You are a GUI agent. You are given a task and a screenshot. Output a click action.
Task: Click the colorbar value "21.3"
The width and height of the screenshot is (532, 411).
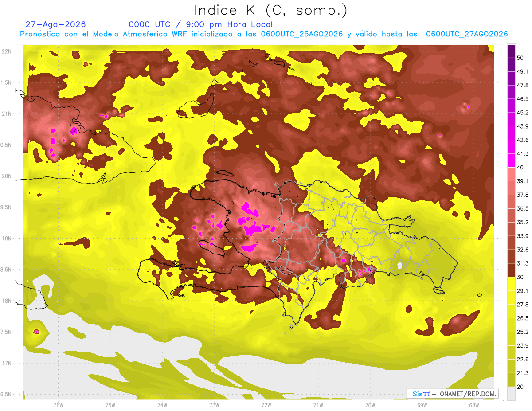(x=522, y=373)
